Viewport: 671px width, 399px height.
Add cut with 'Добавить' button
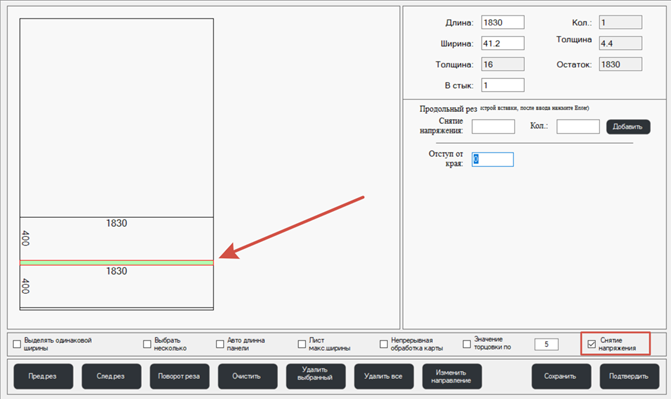[628, 127]
